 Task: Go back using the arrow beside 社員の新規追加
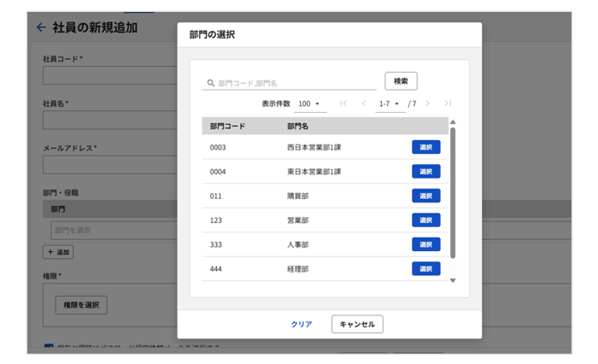point(41,27)
